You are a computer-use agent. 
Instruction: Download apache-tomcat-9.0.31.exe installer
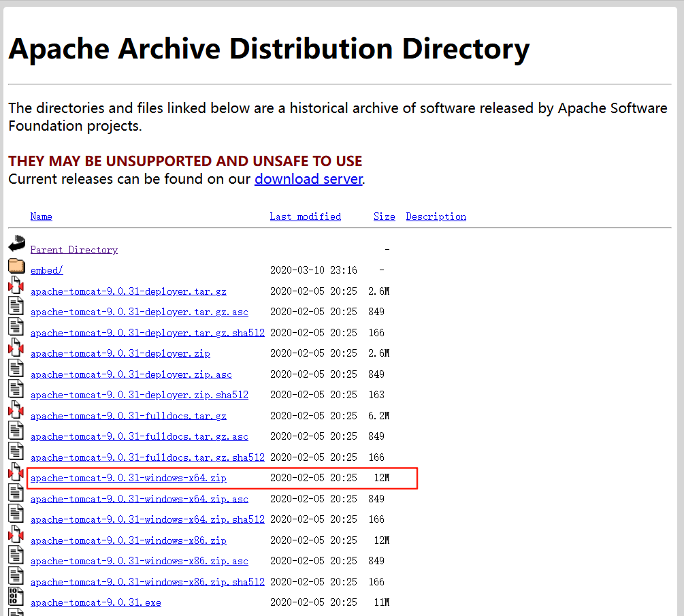[x=95, y=603]
